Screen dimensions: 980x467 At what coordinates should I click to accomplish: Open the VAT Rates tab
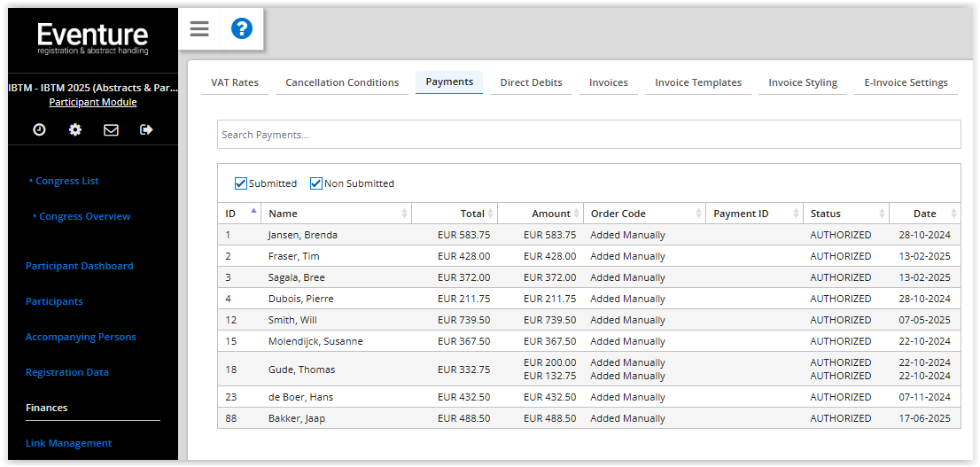(x=235, y=82)
